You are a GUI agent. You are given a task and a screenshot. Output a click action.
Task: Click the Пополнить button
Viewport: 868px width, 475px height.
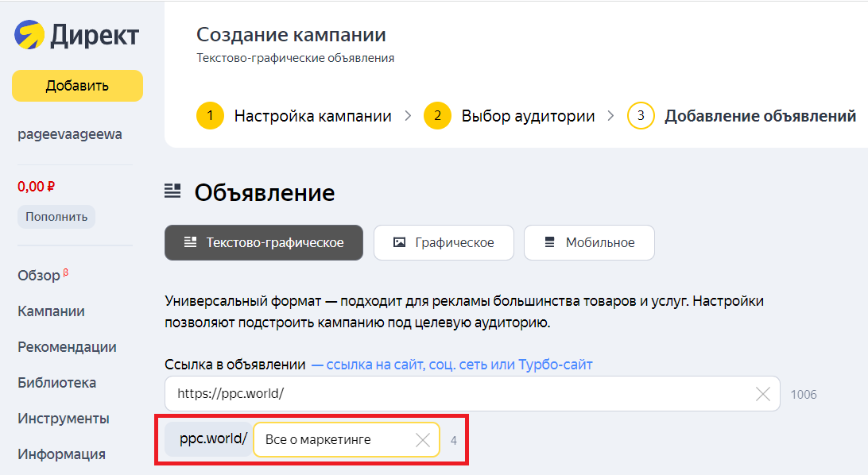tap(56, 217)
